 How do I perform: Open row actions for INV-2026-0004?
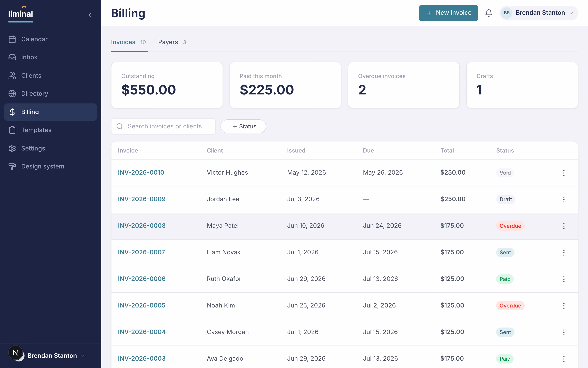point(564,332)
